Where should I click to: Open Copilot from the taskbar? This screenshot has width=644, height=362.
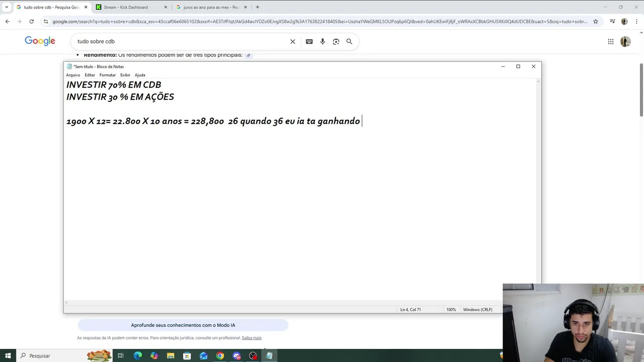tap(154, 355)
